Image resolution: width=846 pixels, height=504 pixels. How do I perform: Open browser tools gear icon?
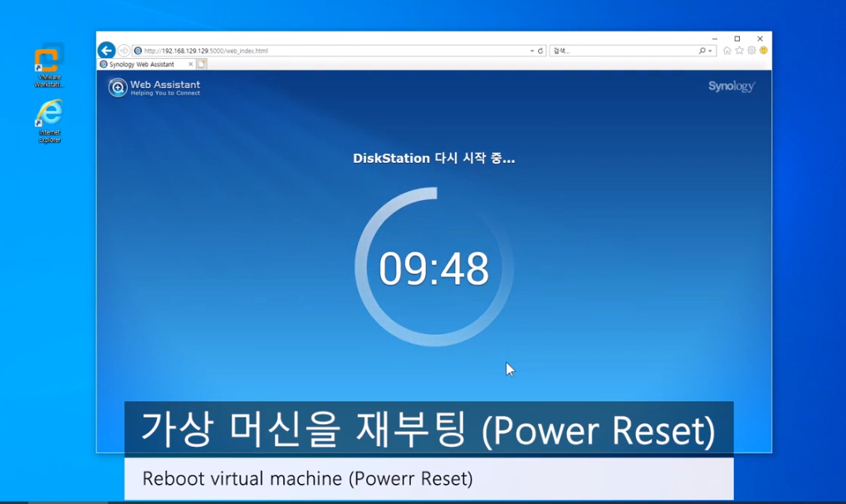tap(751, 50)
